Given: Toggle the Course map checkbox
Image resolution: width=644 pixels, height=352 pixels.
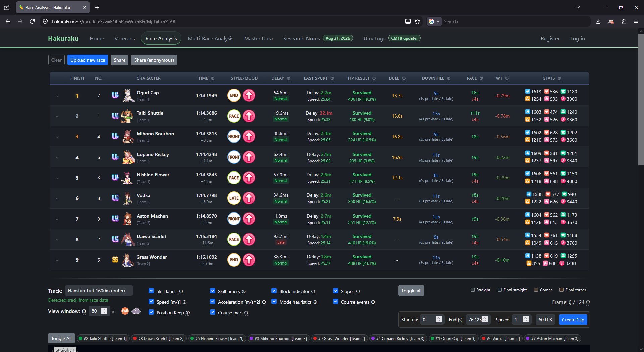Looking at the screenshot, I should click(213, 312).
